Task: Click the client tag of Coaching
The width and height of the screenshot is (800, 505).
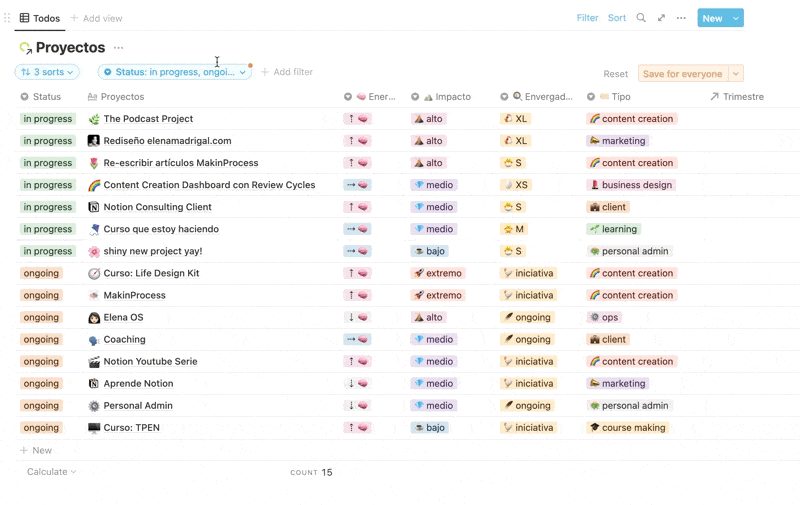Action: pyautogui.click(x=608, y=340)
